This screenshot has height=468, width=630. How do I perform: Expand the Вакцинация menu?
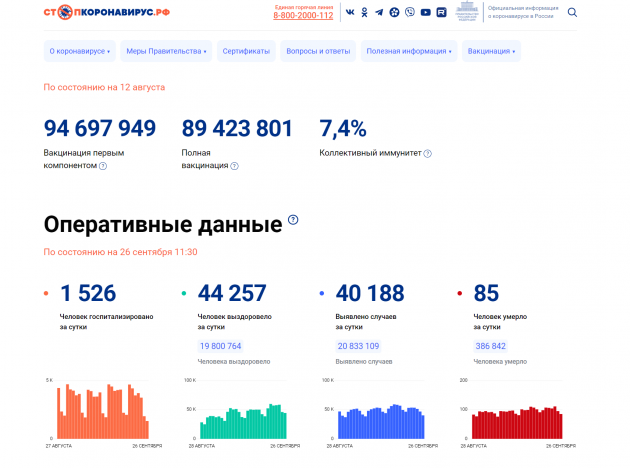(x=491, y=51)
